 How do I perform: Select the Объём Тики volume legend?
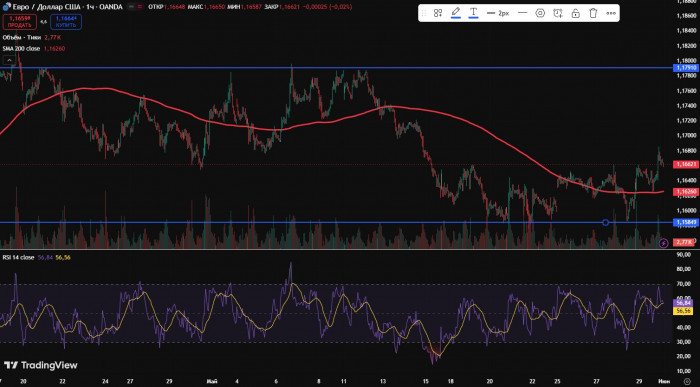tap(22, 37)
